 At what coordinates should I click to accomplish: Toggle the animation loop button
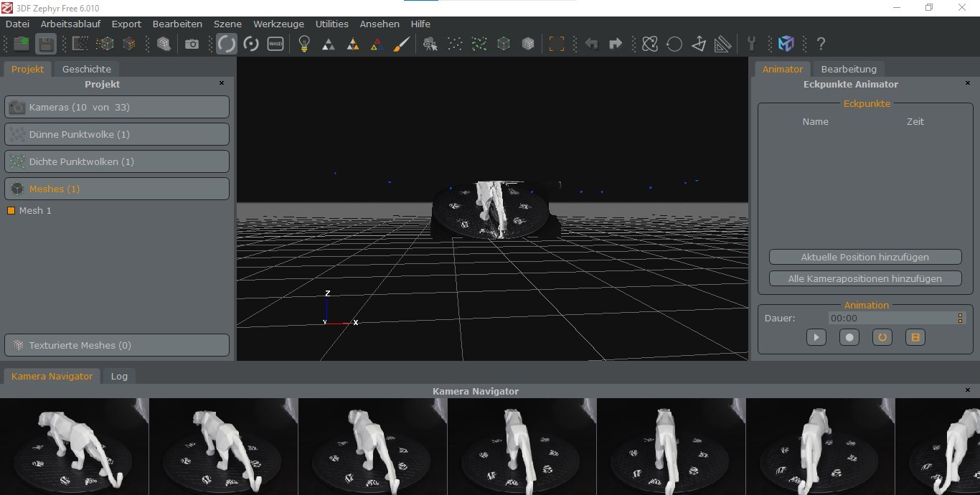(882, 337)
